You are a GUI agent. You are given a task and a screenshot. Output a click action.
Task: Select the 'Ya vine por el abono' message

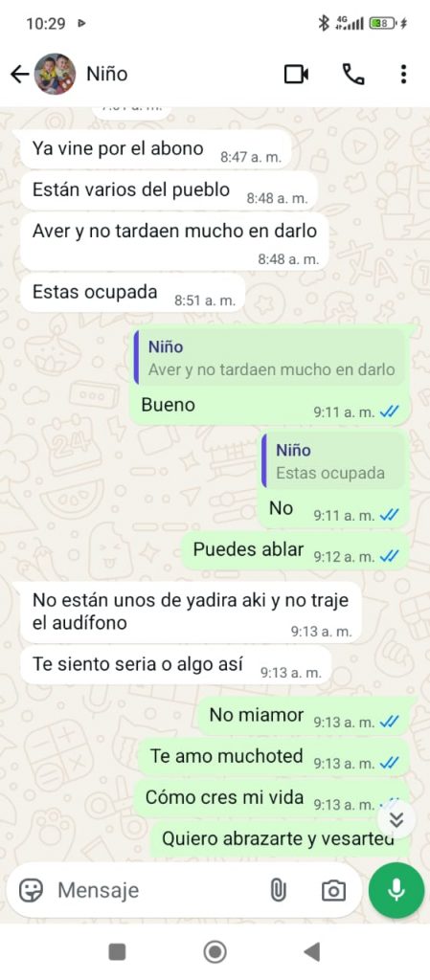pos(156,149)
